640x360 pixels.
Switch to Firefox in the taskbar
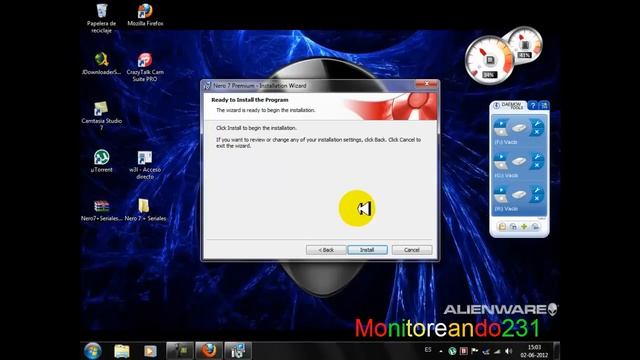click(x=209, y=351)
